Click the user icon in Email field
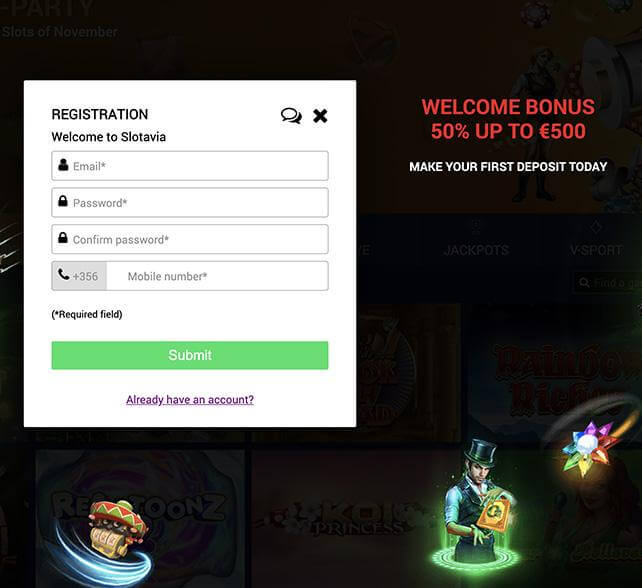642x588 pixels. pos(63,165)
